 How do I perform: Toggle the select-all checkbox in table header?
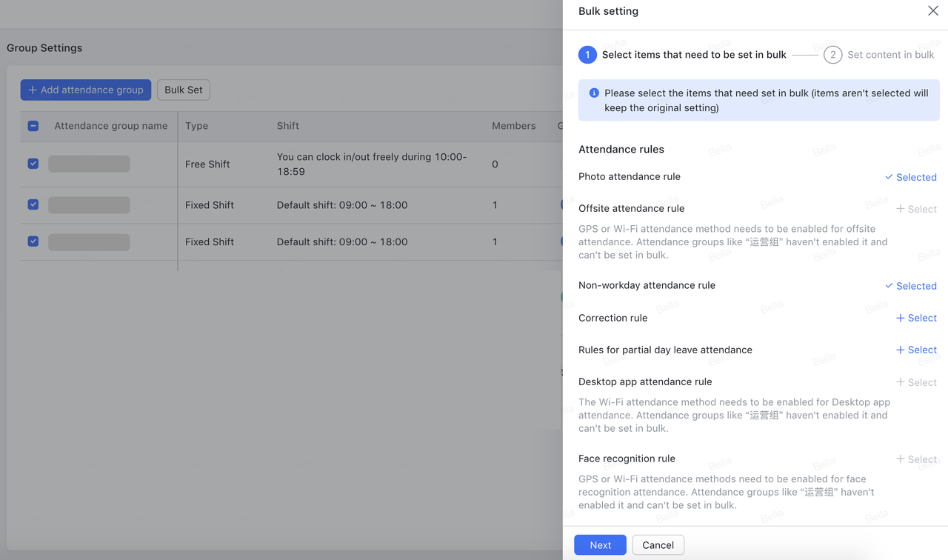click(x=33, y=126)
